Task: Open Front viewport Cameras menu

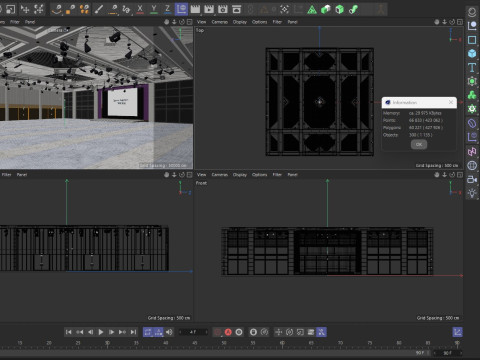Action: pyautogui.click(x=220, y=175)
